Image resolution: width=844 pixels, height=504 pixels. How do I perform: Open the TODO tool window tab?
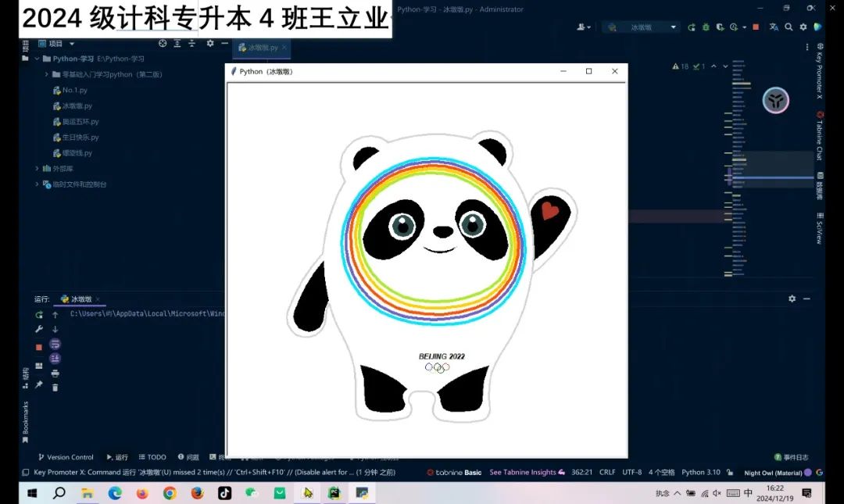tap(152, 457)
